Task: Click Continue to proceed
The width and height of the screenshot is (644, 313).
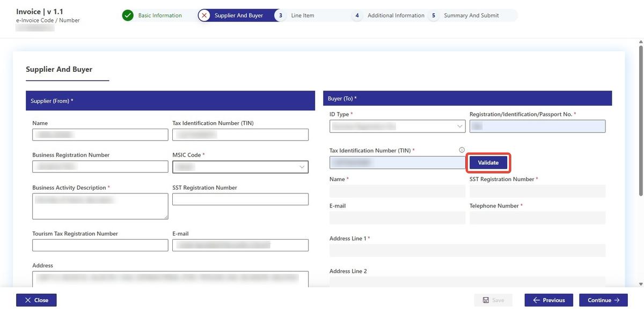Action: click(x=603, y=300)
